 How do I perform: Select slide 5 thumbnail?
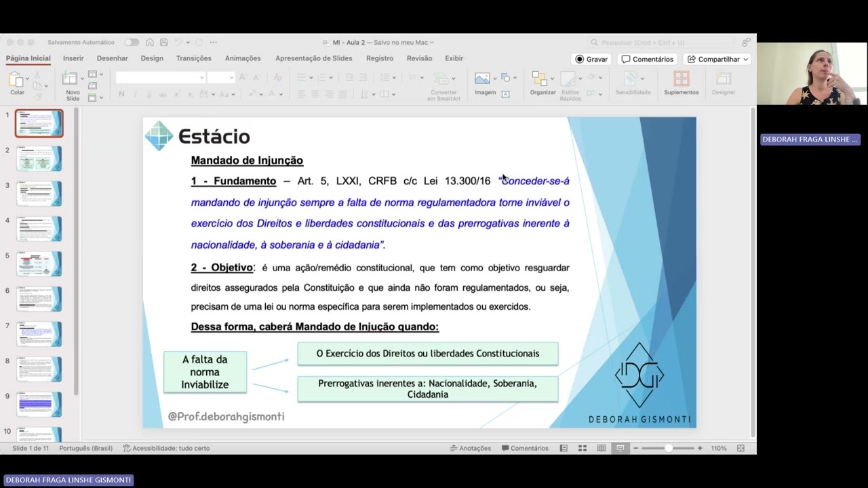click(39, 264)
